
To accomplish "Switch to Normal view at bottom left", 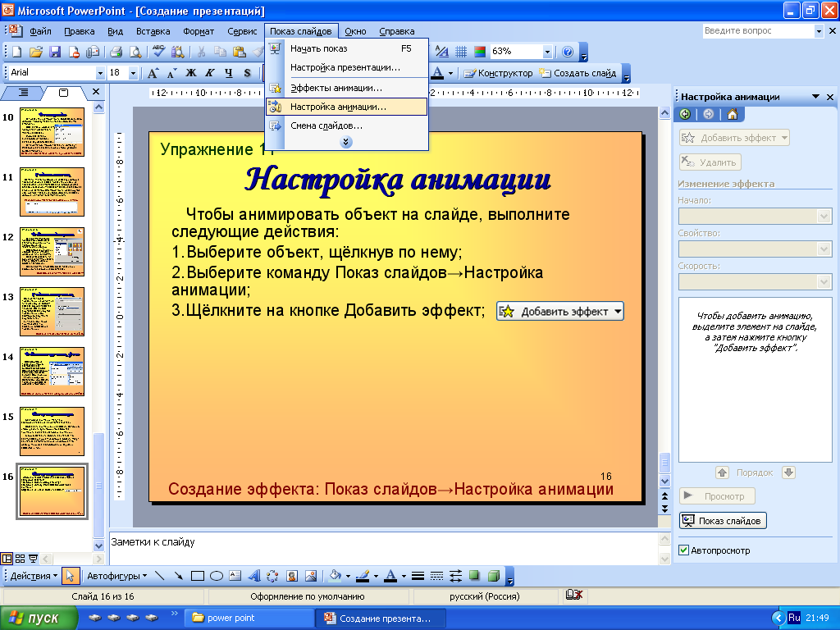I will [7, 559].
